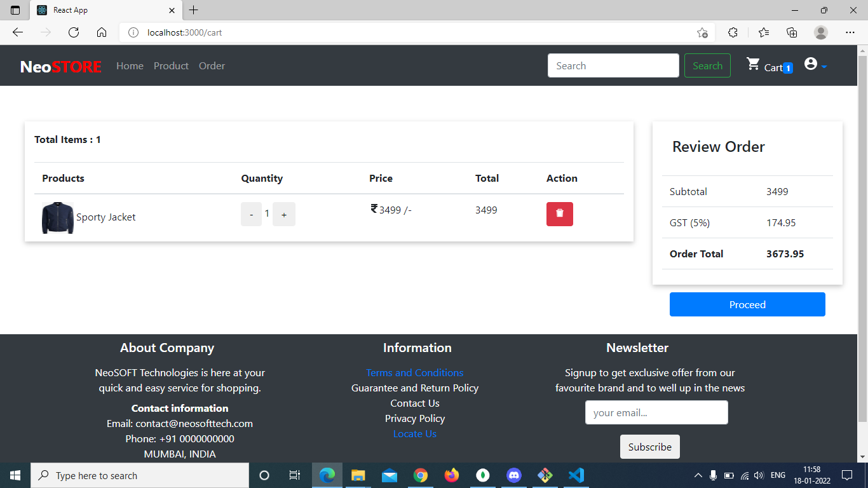The width and height of the screenshot is (868, 488).
Task: Show hidden icons in the system tray
Action: [698, 475]
